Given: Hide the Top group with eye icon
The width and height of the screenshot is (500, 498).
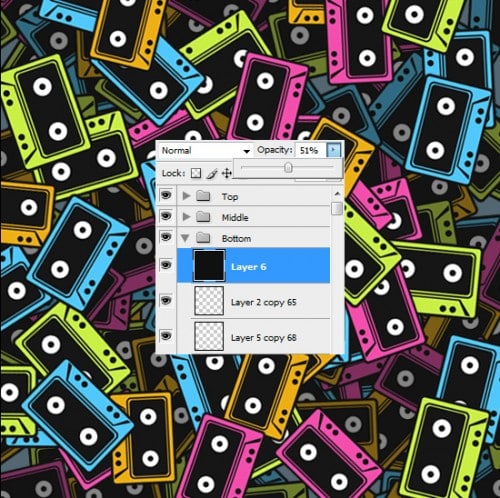Looking at the screenshot, I should (x=166, y=195).
